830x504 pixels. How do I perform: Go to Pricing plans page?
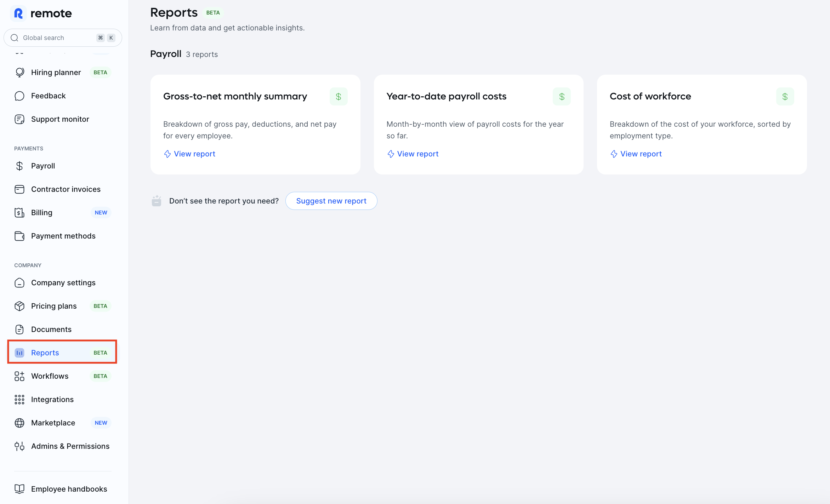[x=54, y=306]
